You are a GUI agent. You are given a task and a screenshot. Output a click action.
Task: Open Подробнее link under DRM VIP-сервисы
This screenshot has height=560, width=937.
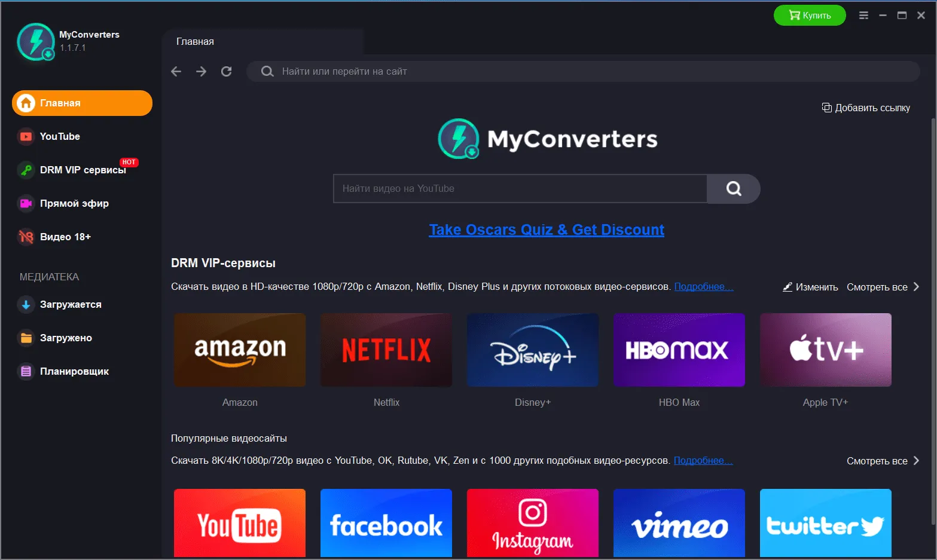[x=704, y=287]
